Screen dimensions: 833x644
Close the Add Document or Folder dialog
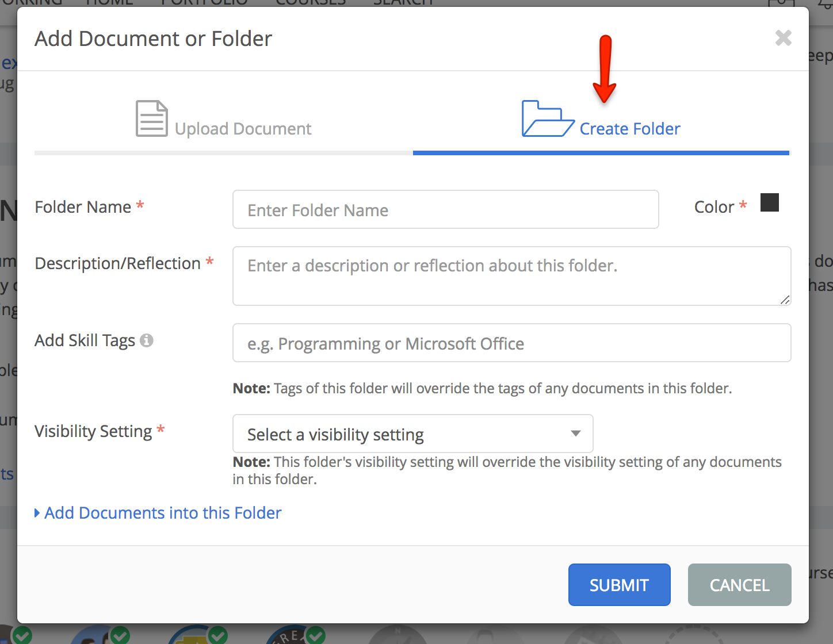click(x=783, y=38)
